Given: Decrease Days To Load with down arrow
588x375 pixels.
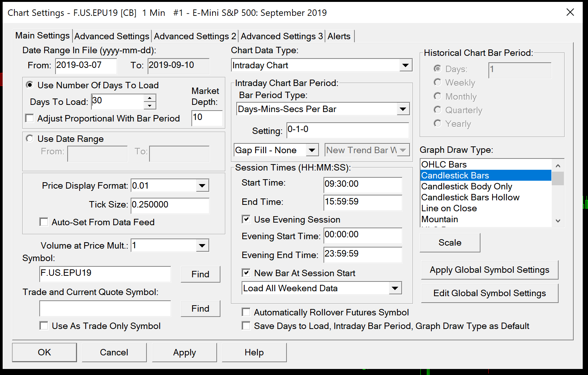Looking at the screenshot, I should point(150,106).
